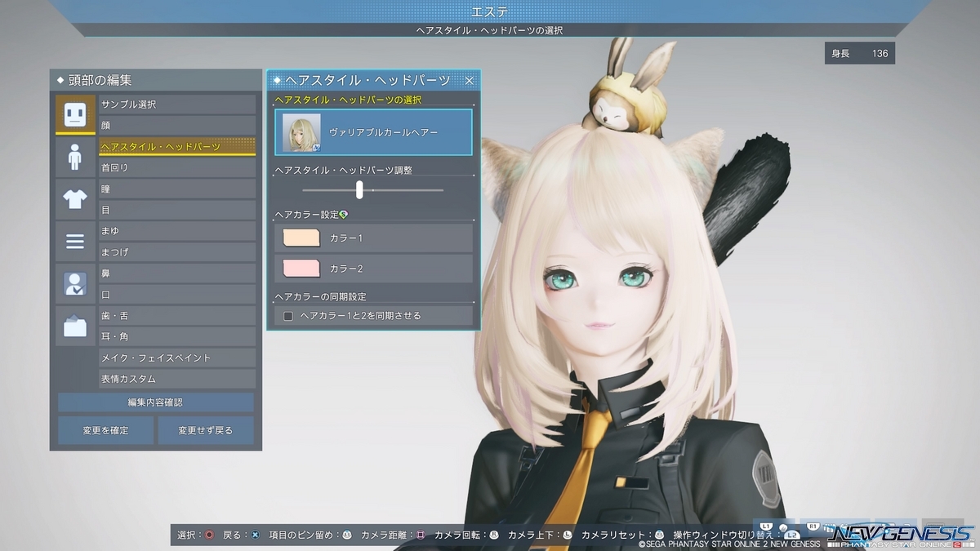Click 編集内容確認 button
The height and width of the screenshot is (551, 980).
(x=155, y=402)
